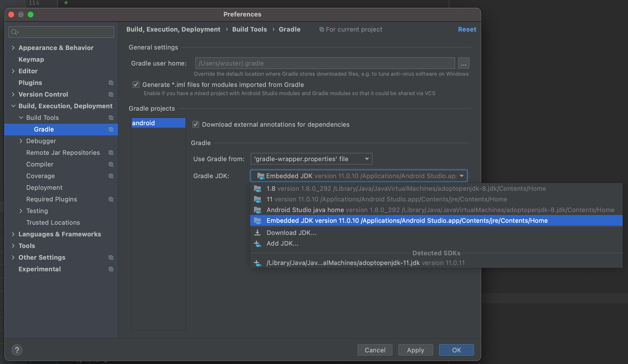Screen dimensions: 628x364
Task: Click the help question mark icon
Action: pos(17,350)
